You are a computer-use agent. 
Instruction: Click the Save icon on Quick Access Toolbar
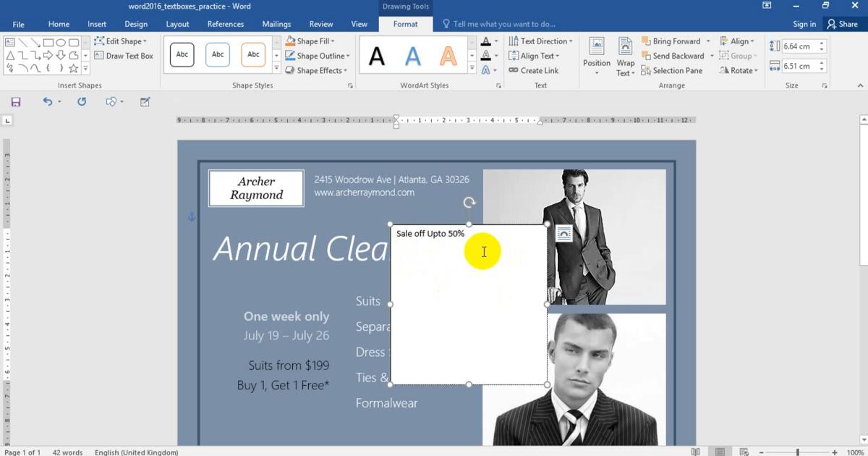coord(14,101)
